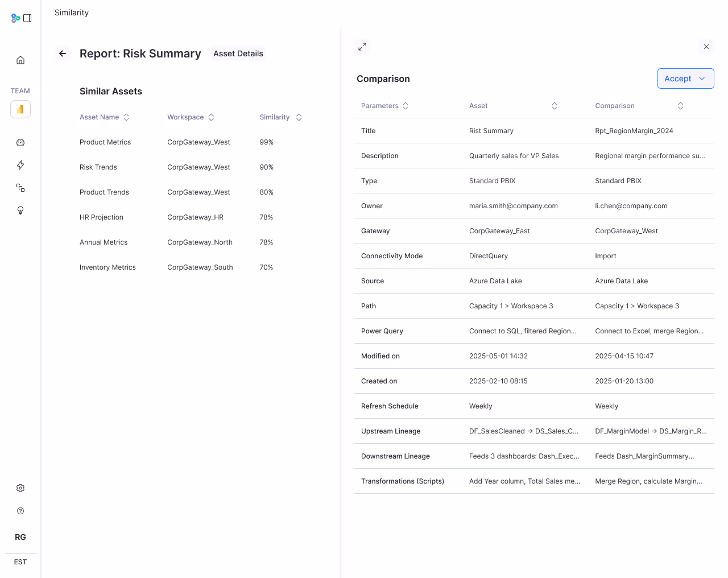Click the 2025-05-01 14:32 modified date
The width and height of the screenshot is (728, 578).
(498, 356)
